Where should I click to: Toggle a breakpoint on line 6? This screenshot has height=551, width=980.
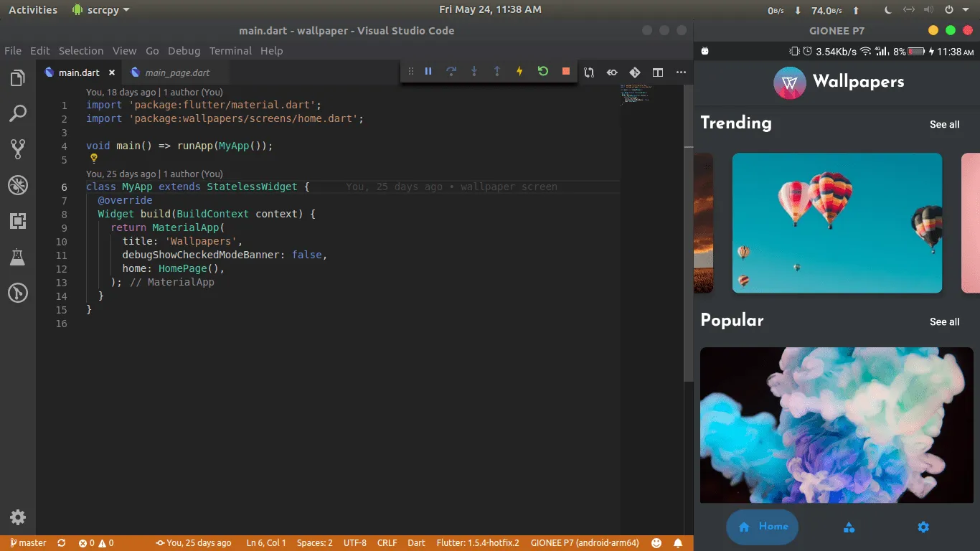pyautogui.click(x=50, y=187)
